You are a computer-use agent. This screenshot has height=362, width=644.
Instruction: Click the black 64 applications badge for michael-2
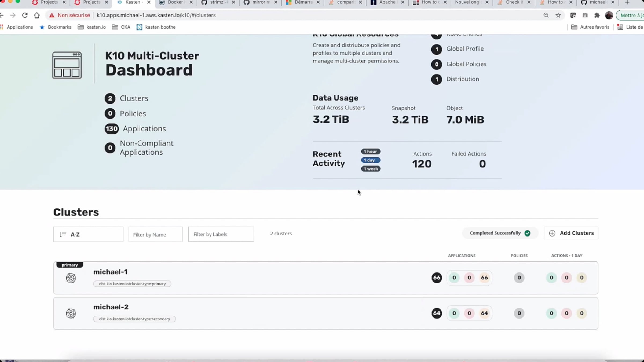[437, 313]
